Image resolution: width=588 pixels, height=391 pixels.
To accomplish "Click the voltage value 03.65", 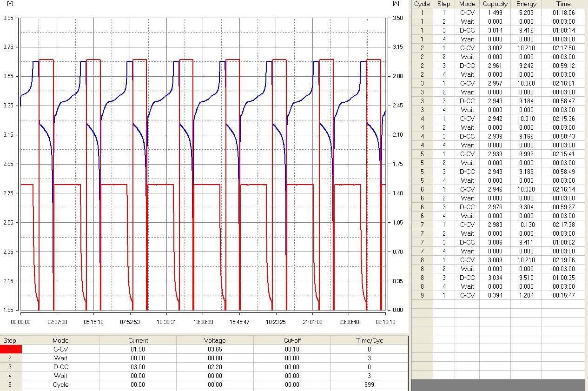I will [215, 349].
